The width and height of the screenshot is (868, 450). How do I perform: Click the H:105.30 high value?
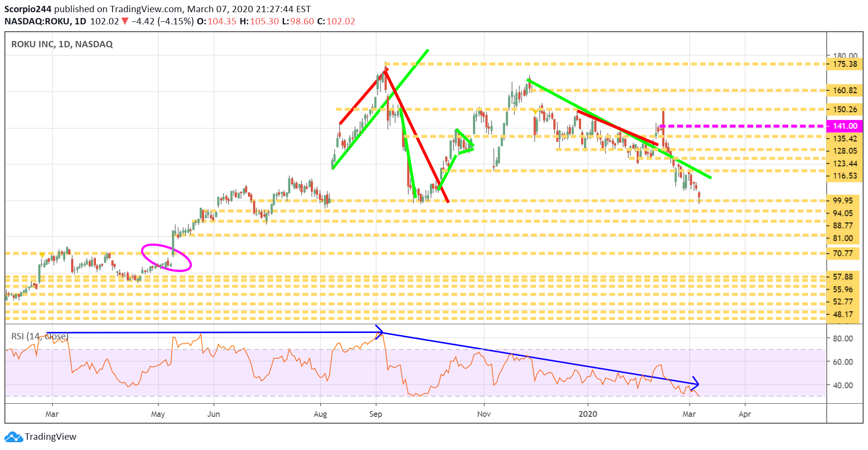pos(259,21)
